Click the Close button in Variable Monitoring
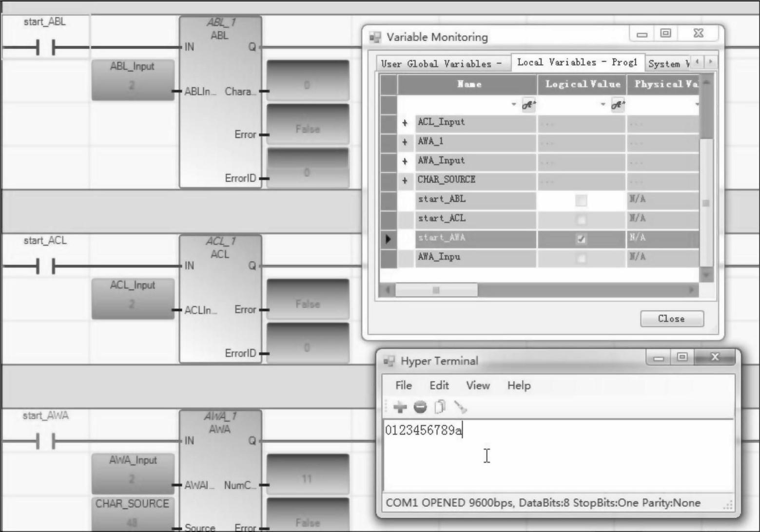Screen dimensions: 760x532 [x=671, y=319]
